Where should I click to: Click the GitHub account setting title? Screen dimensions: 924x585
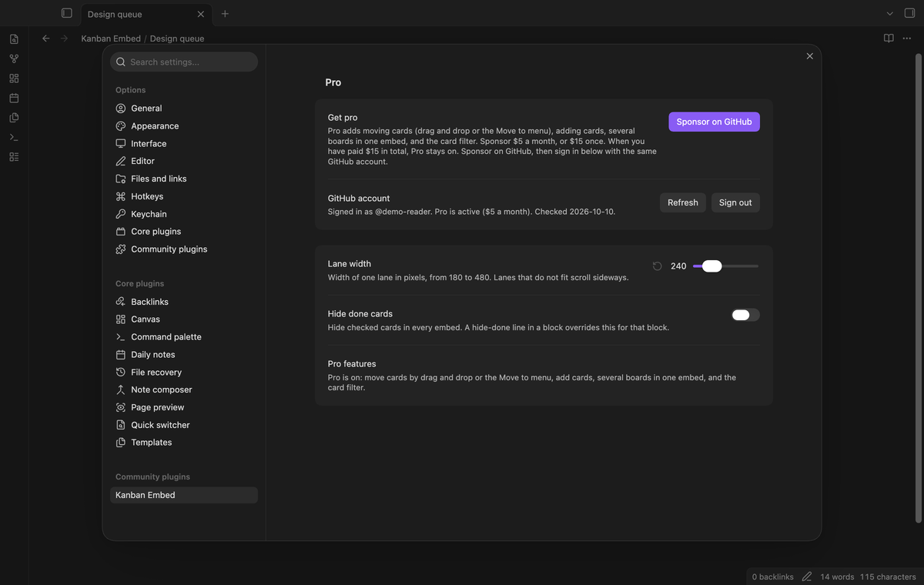click(359, 199)
